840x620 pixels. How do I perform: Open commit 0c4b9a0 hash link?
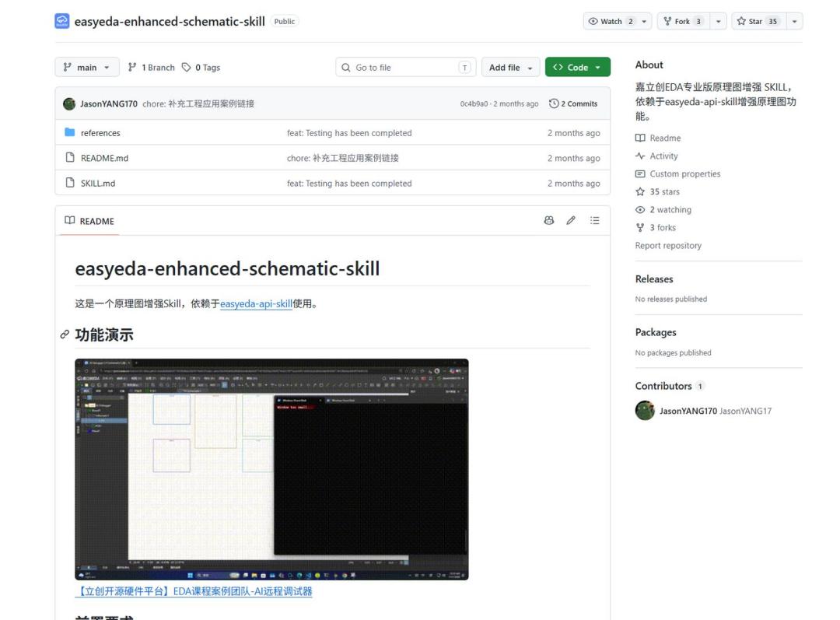coord(474,104)
